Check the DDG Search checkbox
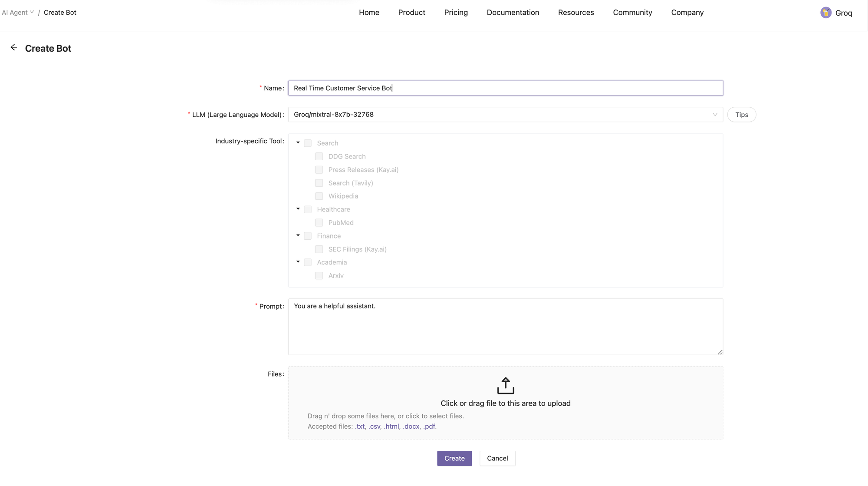 coord(319,156)
